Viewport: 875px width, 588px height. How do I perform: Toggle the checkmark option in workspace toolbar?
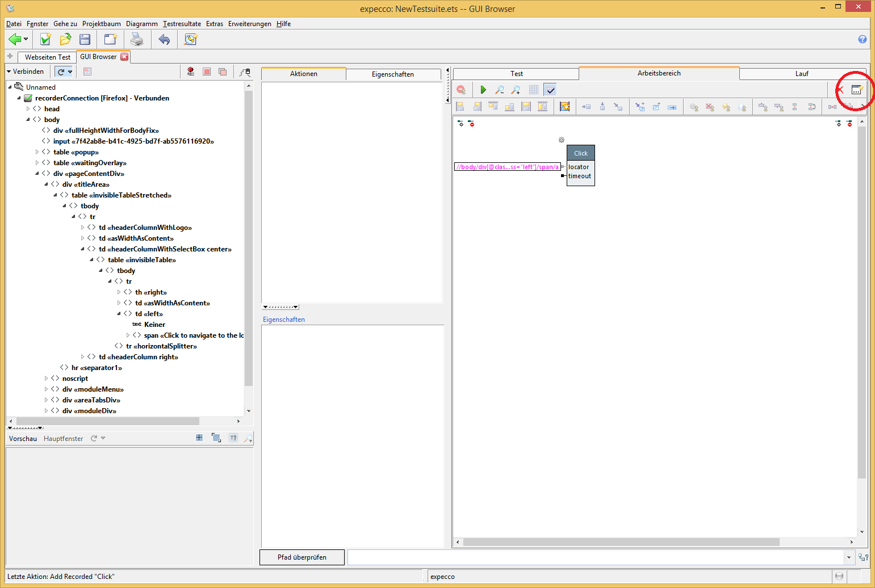coord(550,90)
